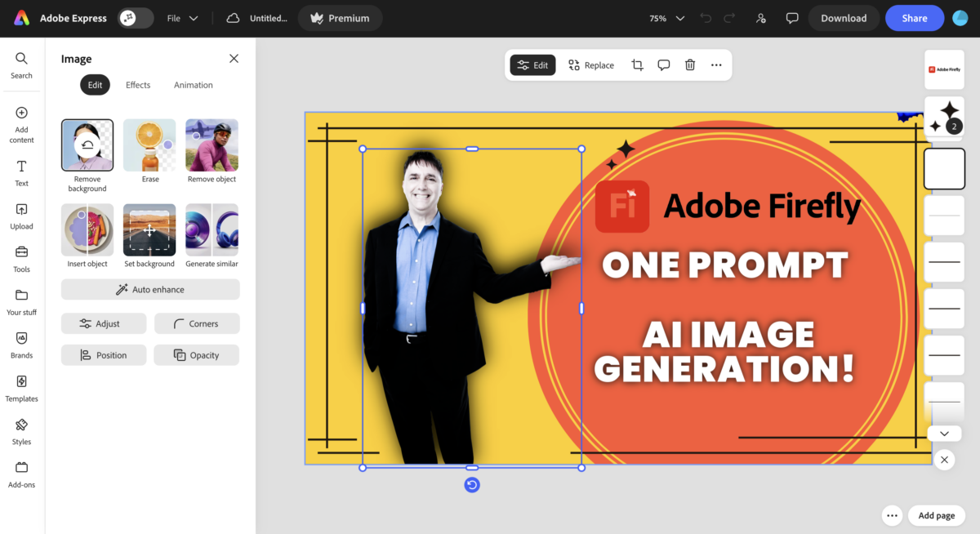
Task: Click the Undo arrow
Action: (x=706, y=18)
